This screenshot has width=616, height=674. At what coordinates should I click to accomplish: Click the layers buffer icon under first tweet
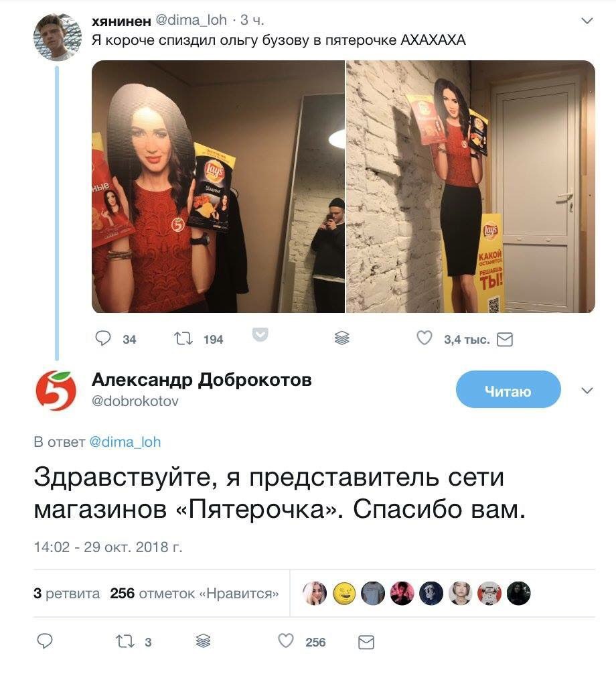[x=341, y=338]
